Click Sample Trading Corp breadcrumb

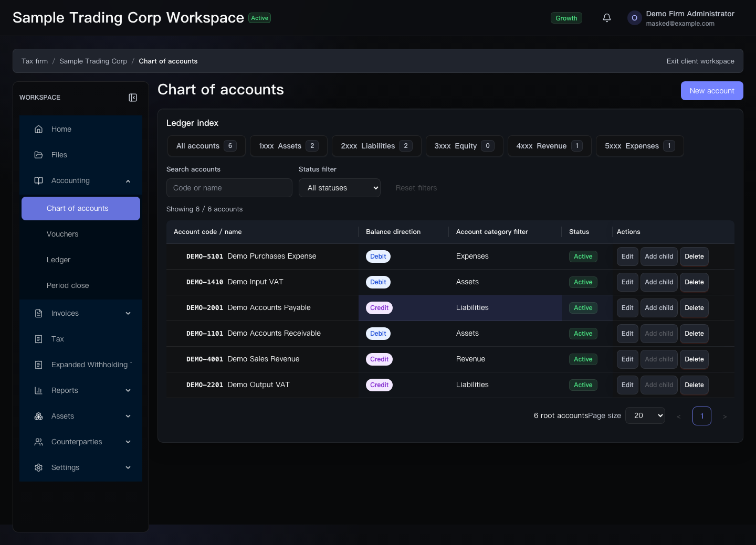point(93,61)
